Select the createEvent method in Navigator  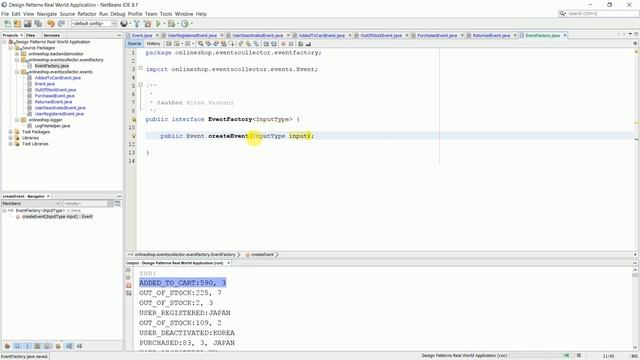(x=57, y=217)
